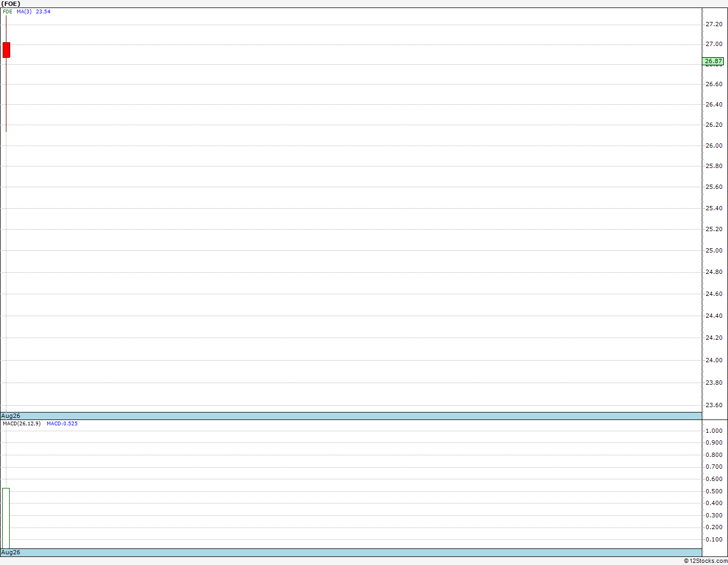728x565 pixels.
Task: Click the (FOE) chart title
Action: point(11,4)
